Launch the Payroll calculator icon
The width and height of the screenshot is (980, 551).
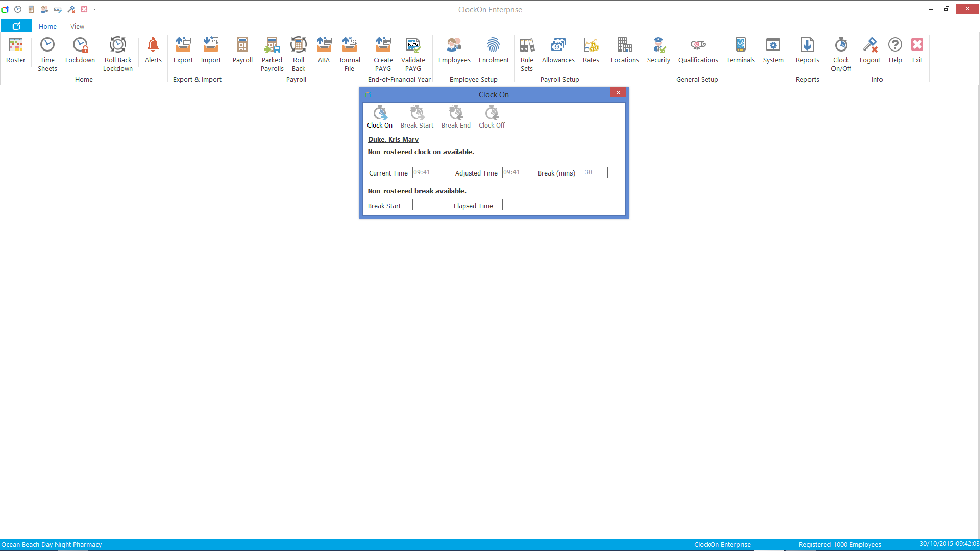point(242,50)
